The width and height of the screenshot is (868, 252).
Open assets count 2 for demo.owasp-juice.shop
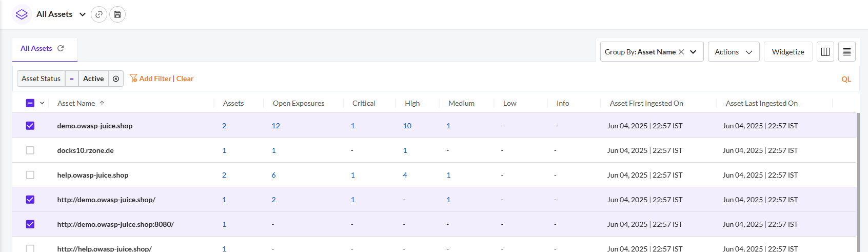224,126
